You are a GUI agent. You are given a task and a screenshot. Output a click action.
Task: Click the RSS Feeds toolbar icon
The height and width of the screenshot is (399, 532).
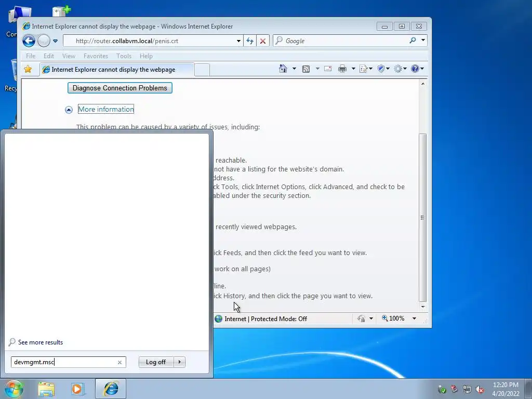point(306,69)
